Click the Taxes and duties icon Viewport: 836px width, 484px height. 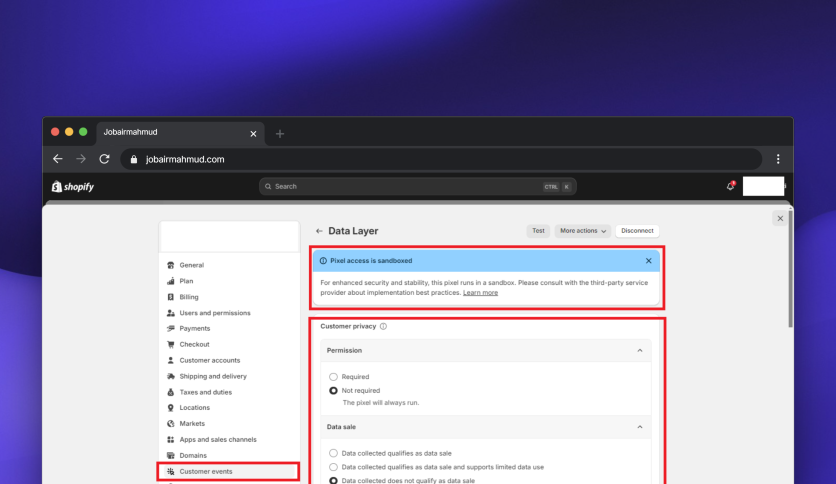coord(171,392)
